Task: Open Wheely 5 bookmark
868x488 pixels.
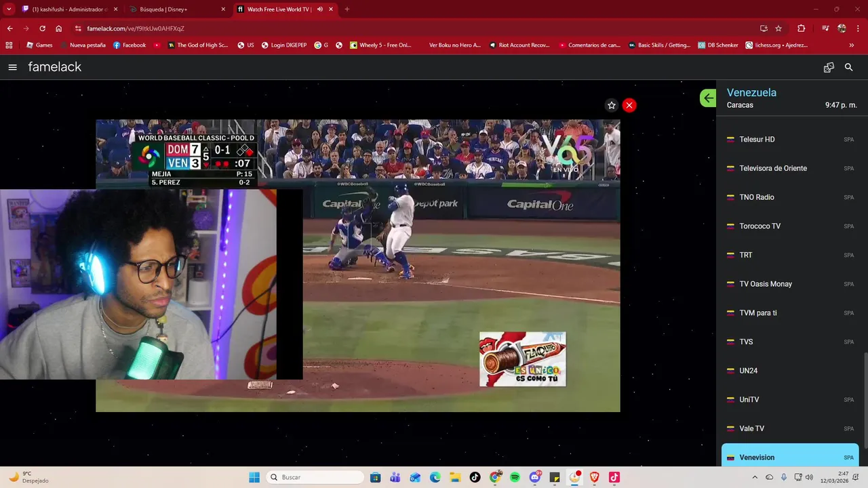Action: (x=380, y=45)
